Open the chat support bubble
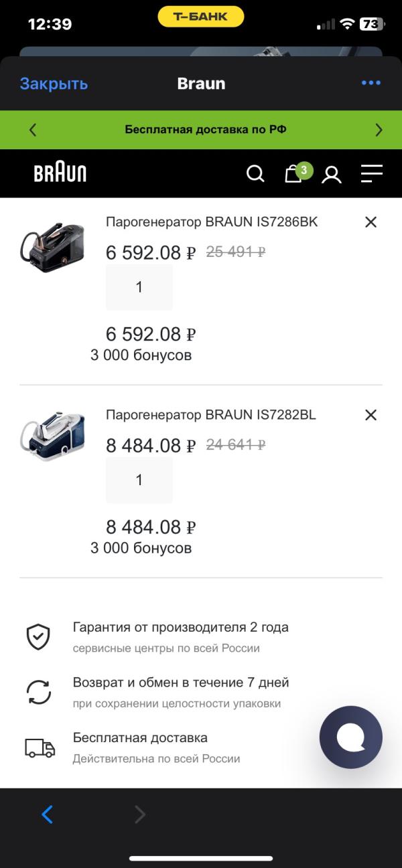 click(x=350, y=737)
